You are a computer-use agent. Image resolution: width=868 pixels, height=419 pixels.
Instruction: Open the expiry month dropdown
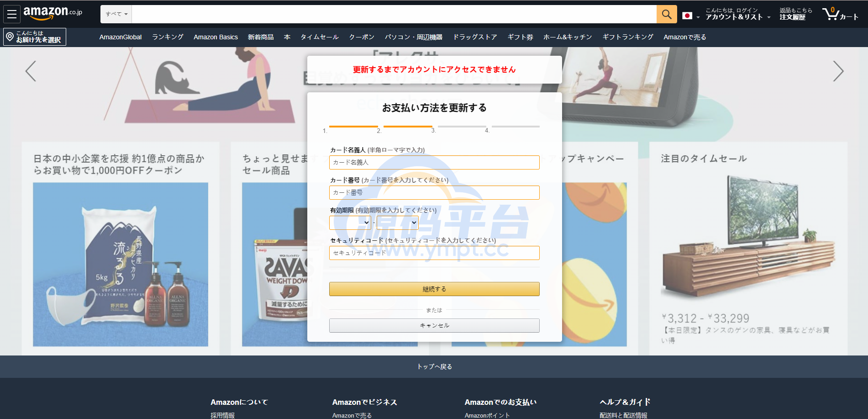pyautogui.click(x=350, y=223)
